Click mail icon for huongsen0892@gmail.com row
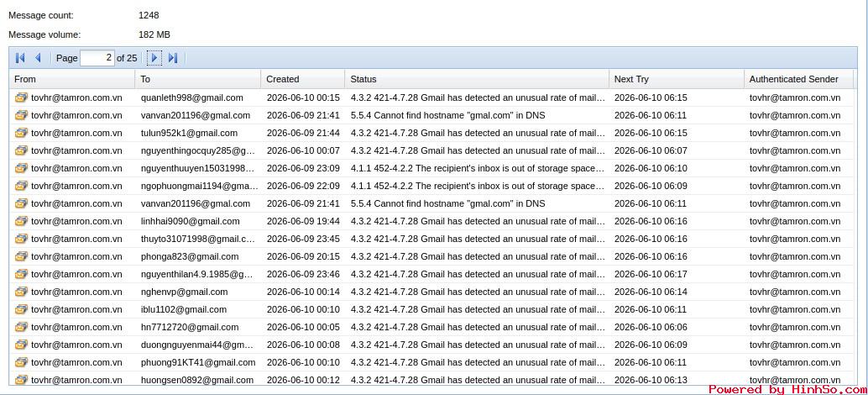 pos(21,380)
